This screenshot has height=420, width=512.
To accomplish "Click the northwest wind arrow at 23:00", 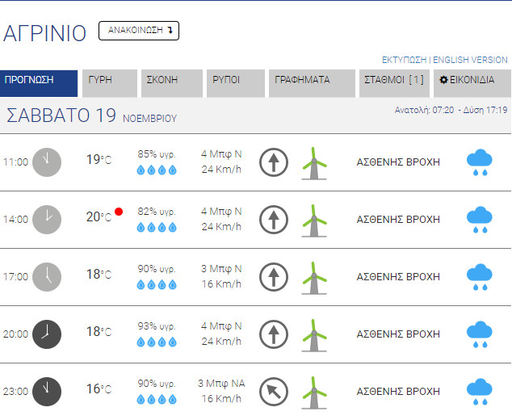I will tap(274, 392).
